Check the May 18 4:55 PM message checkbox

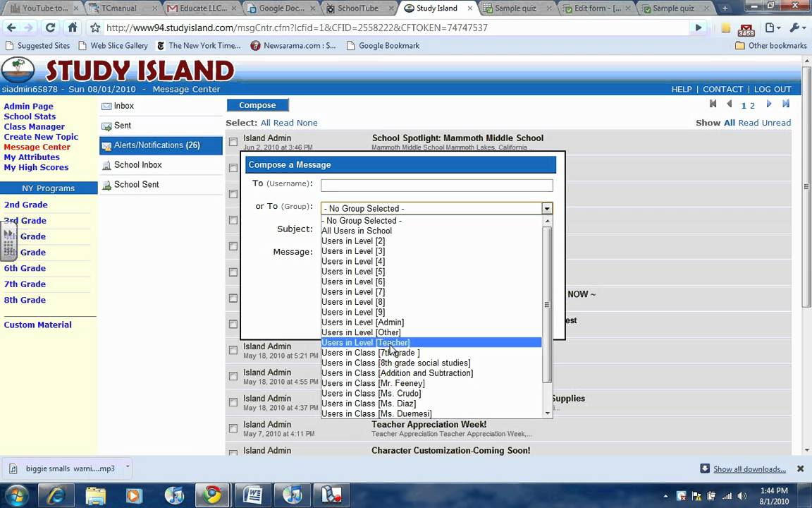coord(233,376)
